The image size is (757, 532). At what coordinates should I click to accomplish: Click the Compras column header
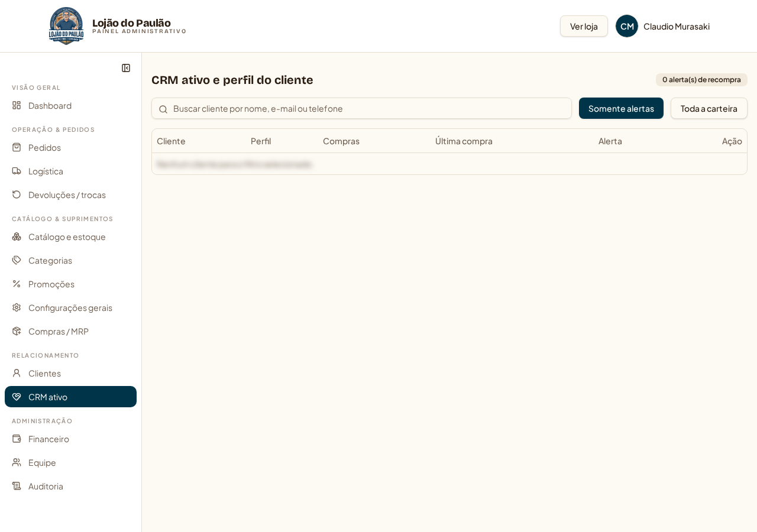[341, 141]
